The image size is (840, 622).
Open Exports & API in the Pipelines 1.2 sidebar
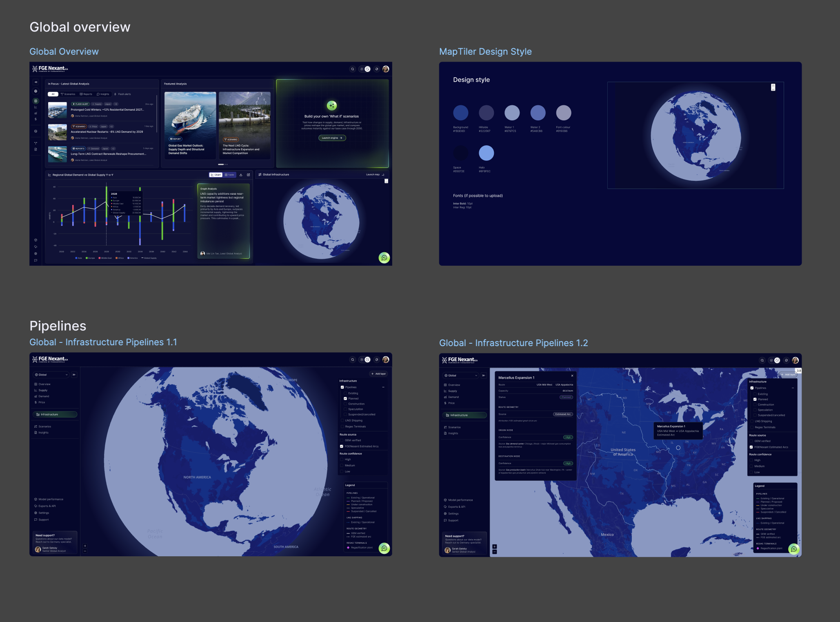click(x=455, y=507)
